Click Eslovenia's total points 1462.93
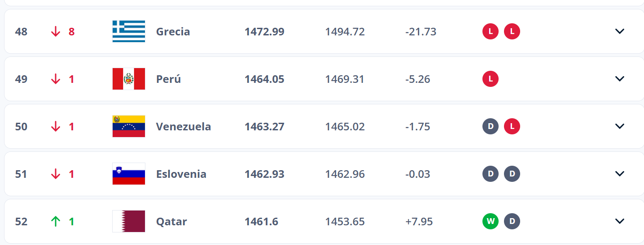 tap(264, 174)
